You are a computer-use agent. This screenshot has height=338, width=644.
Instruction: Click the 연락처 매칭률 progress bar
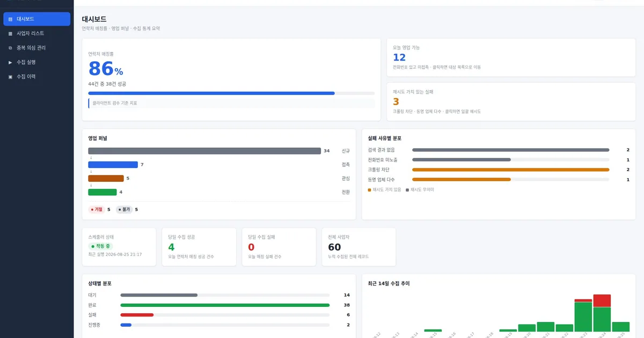tap(231, 93)
